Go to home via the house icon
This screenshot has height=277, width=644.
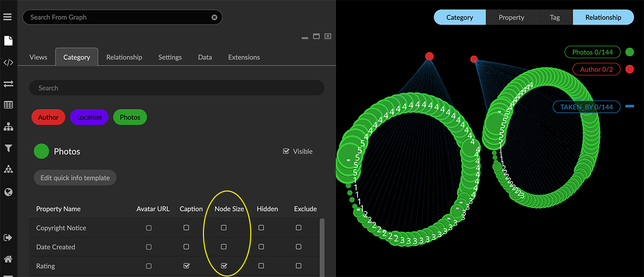8,259
